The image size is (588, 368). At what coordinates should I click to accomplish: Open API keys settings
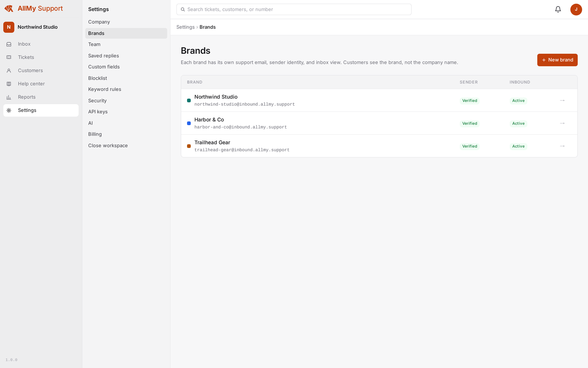[126, 112]
